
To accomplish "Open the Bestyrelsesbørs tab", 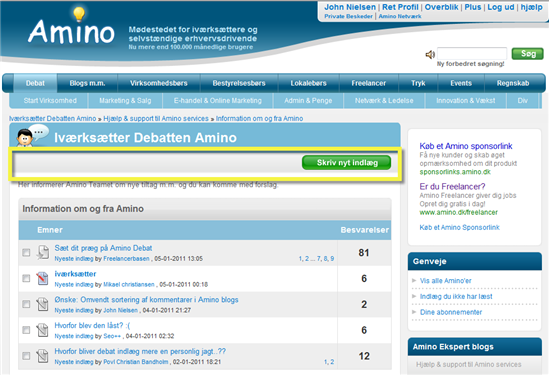I will point(239,83).
